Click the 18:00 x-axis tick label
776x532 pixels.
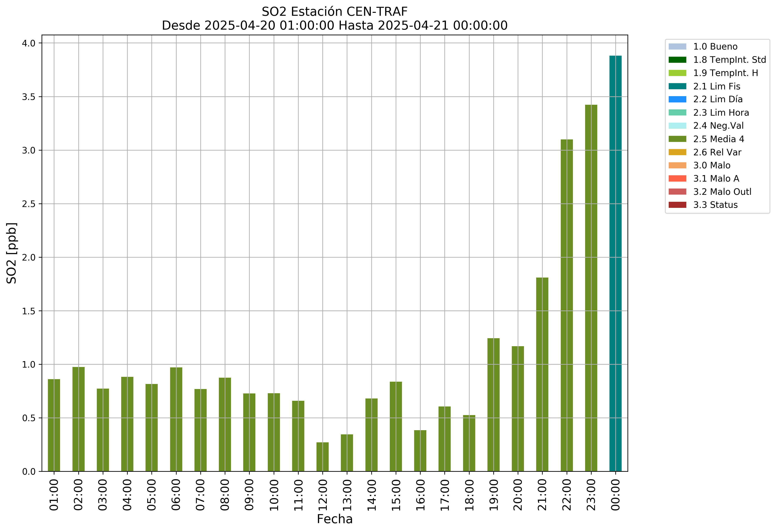pos(469,495)
